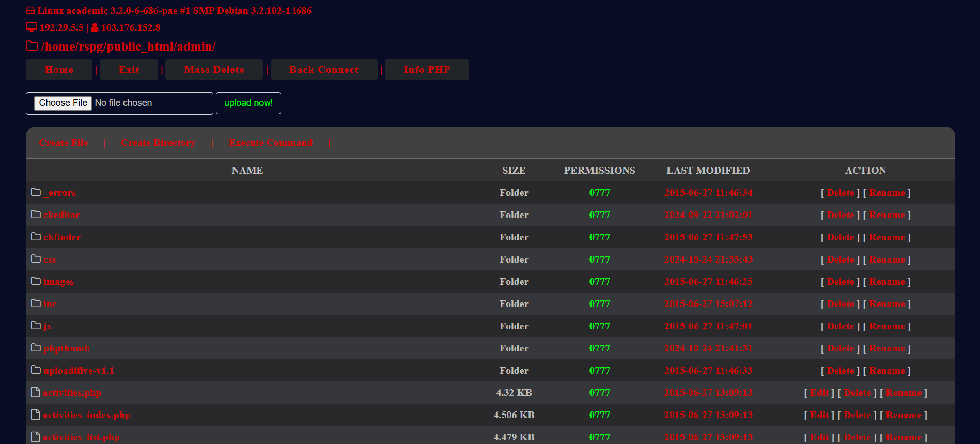Open the activities_index.php file
Viewport: 980px width, 444px height.
[x=87, y=415]
